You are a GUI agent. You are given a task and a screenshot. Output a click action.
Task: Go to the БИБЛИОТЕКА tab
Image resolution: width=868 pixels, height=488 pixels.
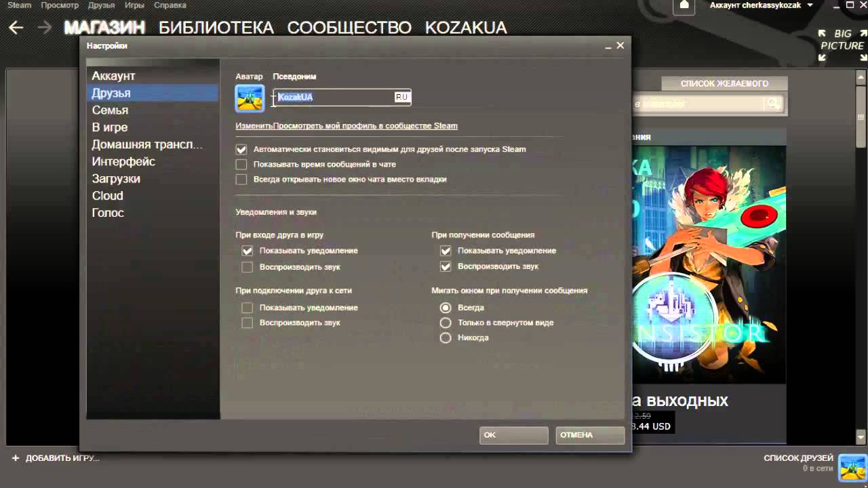[x=216, y=28]
